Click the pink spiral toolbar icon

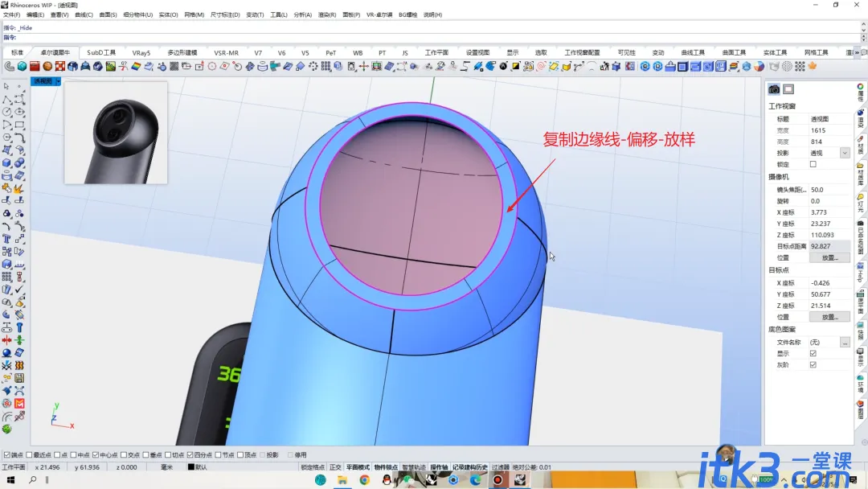541,67
